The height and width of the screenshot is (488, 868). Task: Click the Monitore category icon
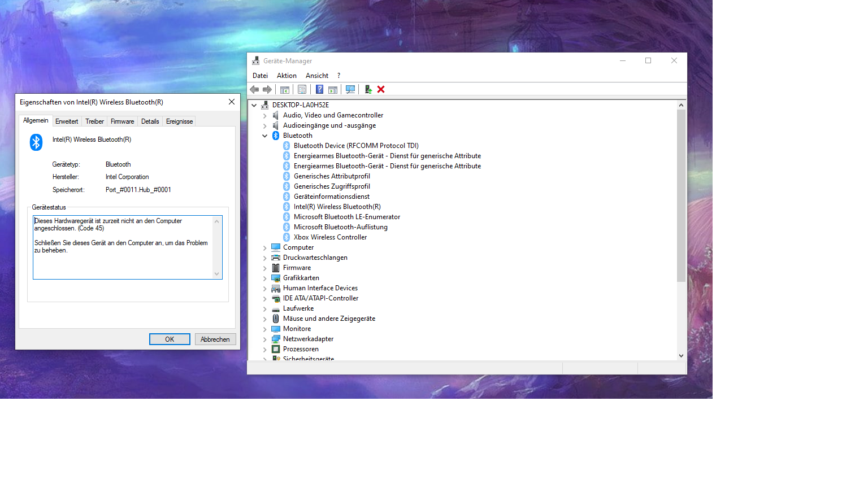pyautogui.click(x=276, y=329)
